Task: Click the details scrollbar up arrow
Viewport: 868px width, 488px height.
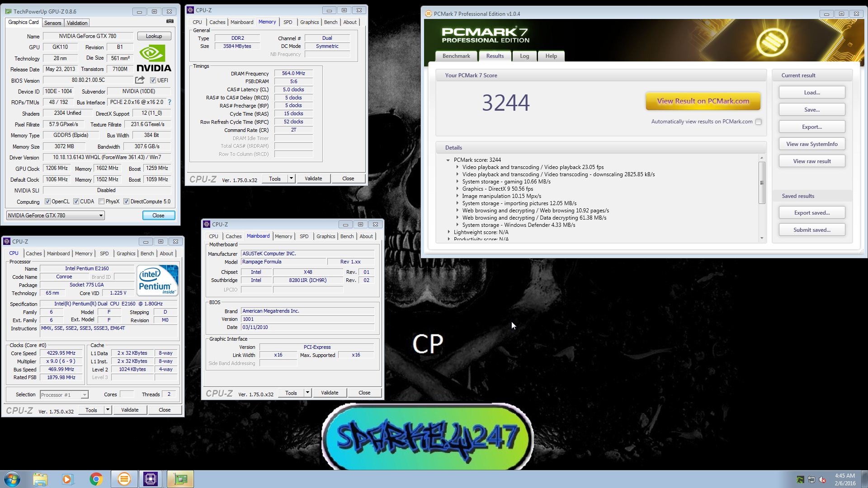Action: tap(762, 158)
